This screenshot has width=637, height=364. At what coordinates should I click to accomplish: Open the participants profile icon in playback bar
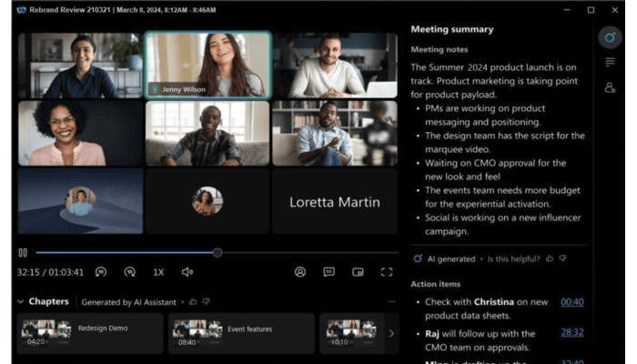(x=299, y=272)
